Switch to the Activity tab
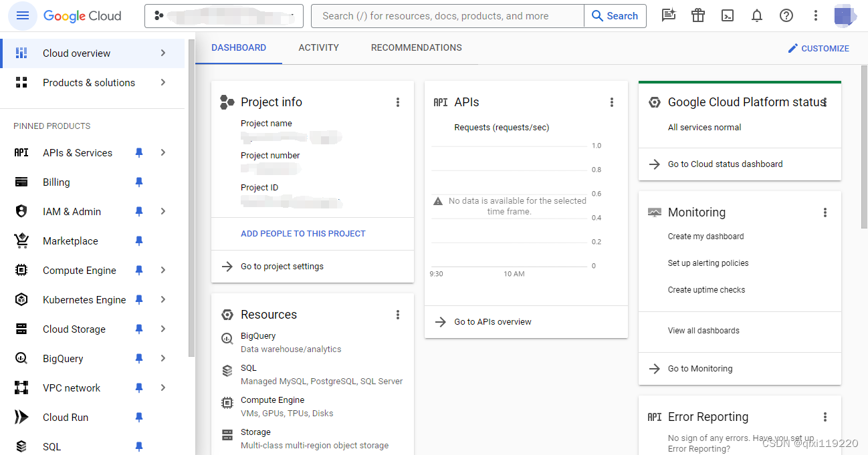Viewport: 868px width, 455px height. (318, 48)
